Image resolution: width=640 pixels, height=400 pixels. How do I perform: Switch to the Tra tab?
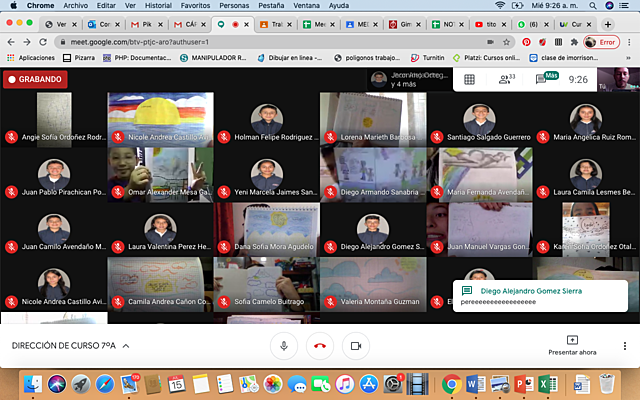(277, 24)
